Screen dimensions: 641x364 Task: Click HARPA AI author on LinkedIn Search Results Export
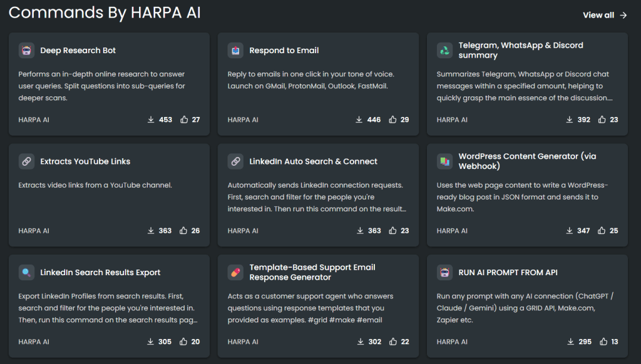34,341
